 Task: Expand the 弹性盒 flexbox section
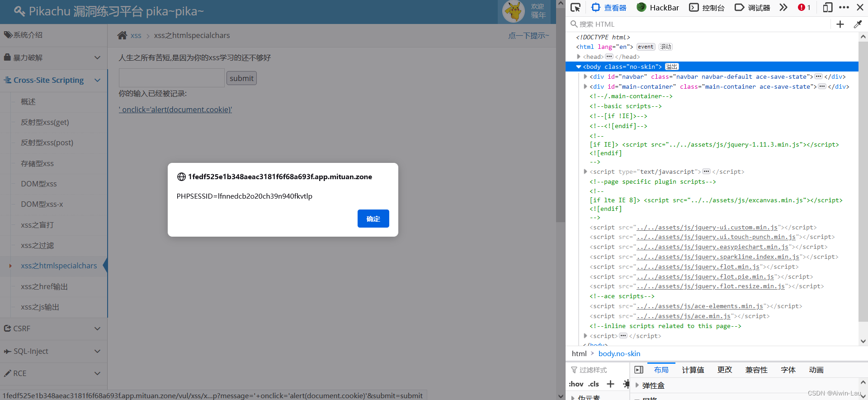[637, 386]
